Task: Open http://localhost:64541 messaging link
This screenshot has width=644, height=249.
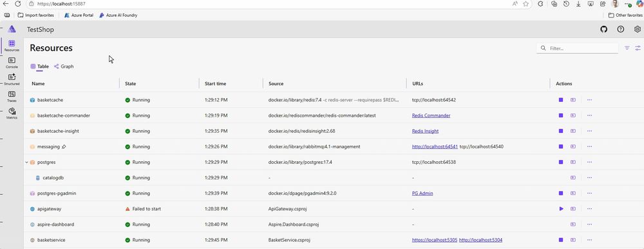Action: [x=435, y=146]
